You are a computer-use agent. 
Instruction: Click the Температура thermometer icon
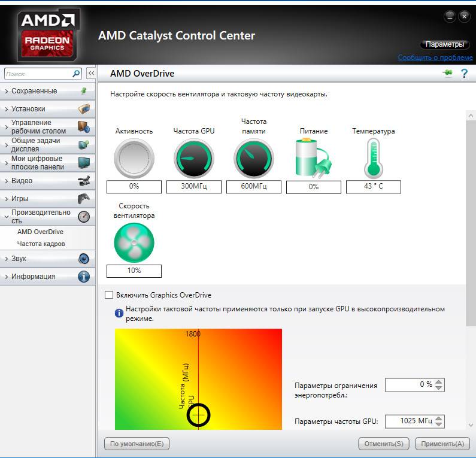click(374, 158)
